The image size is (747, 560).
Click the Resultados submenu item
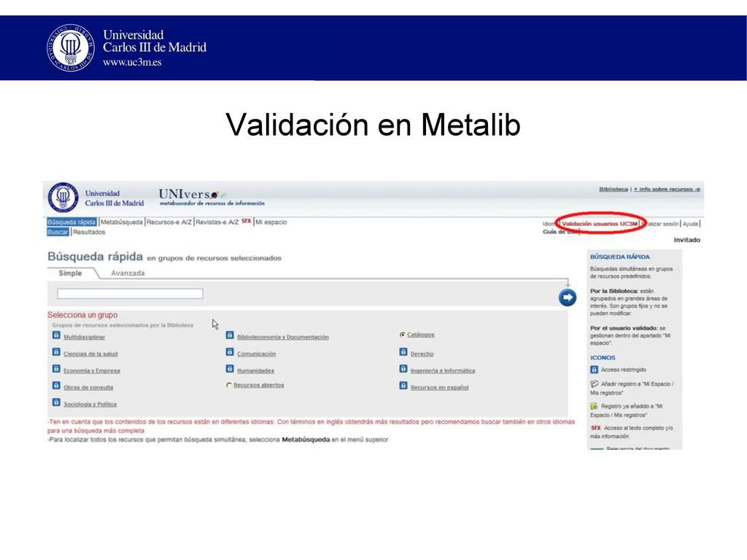coord(89,232)
